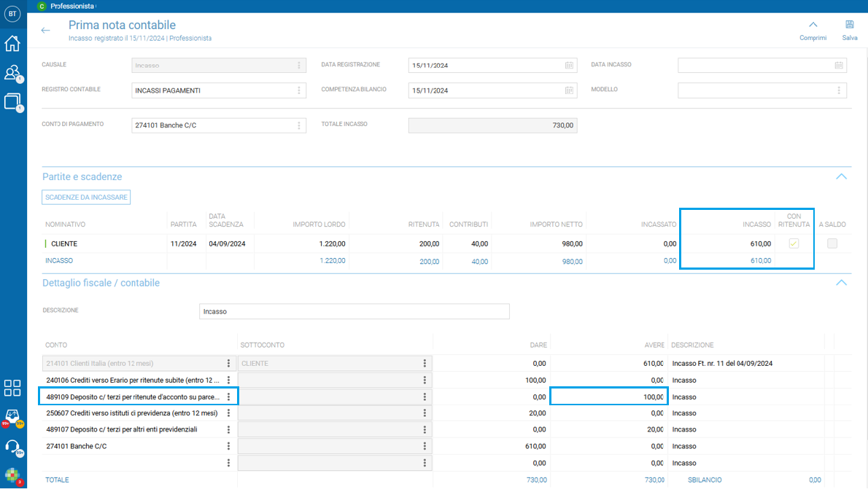Toggle the Con Ritenuta checkbox

point(794,243)
